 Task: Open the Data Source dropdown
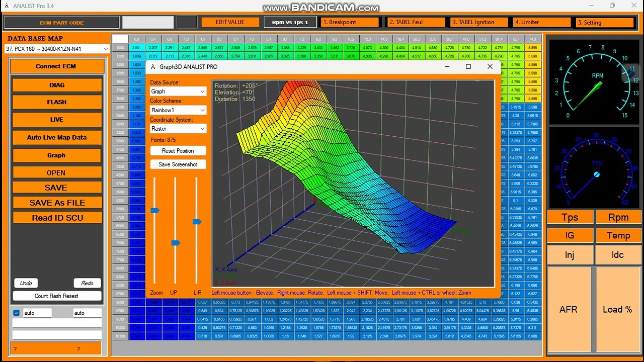point(178,92)
